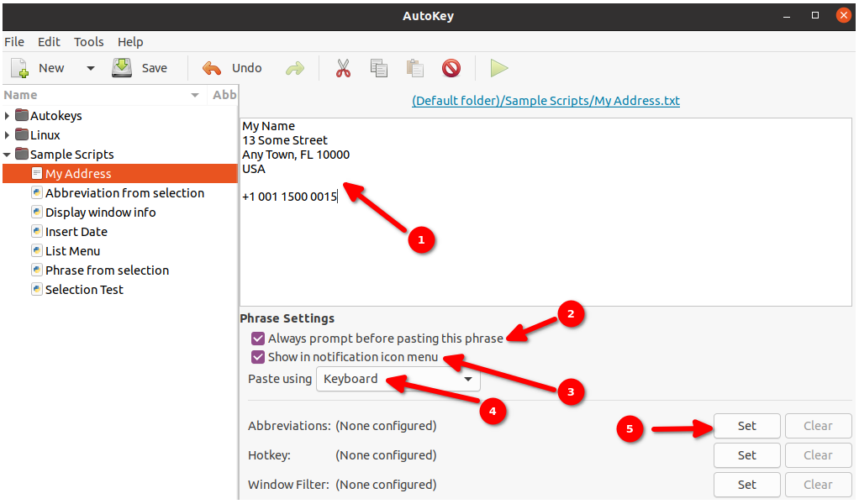Select the Autokeys folder row
The image size is (859, 504).
tap(120, 115)
